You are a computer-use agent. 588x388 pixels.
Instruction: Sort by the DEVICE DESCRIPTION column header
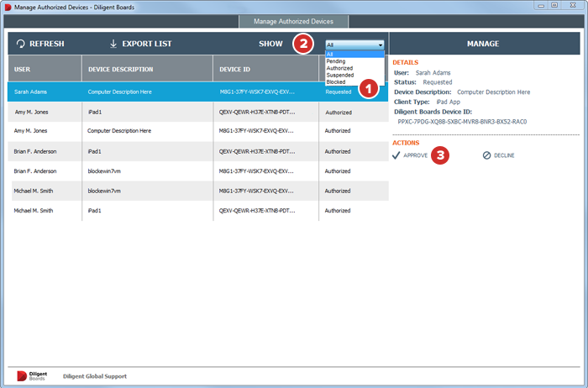[147, 69]
